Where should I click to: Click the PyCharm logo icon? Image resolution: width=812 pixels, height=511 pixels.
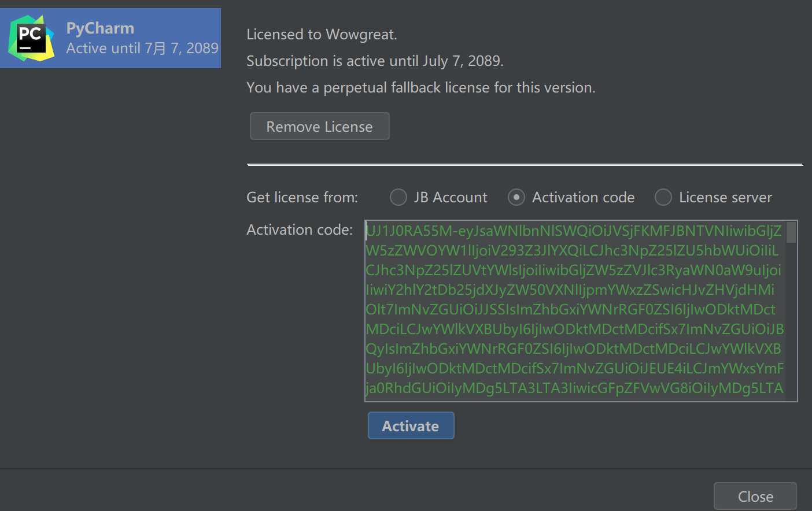point(31,38)
